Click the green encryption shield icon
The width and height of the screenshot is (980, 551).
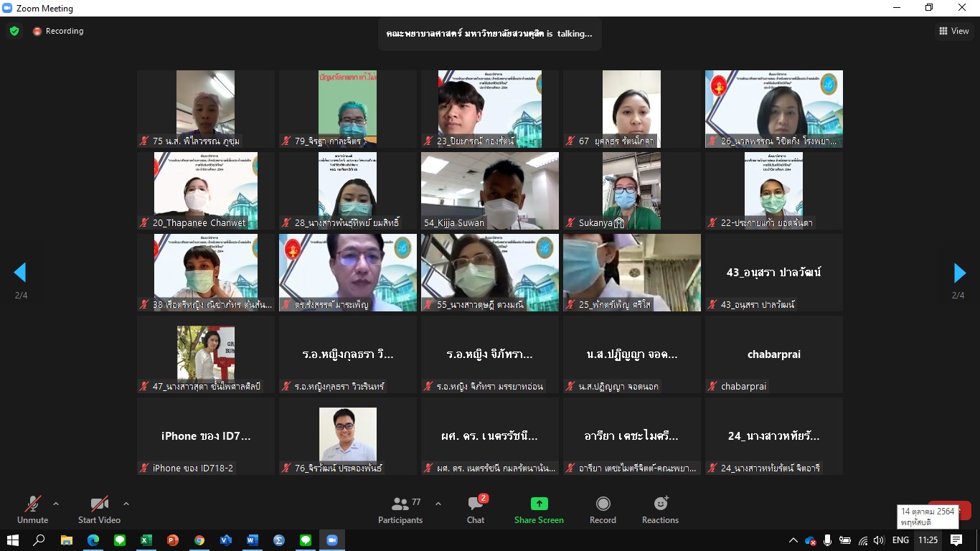(x=14, y=31)
